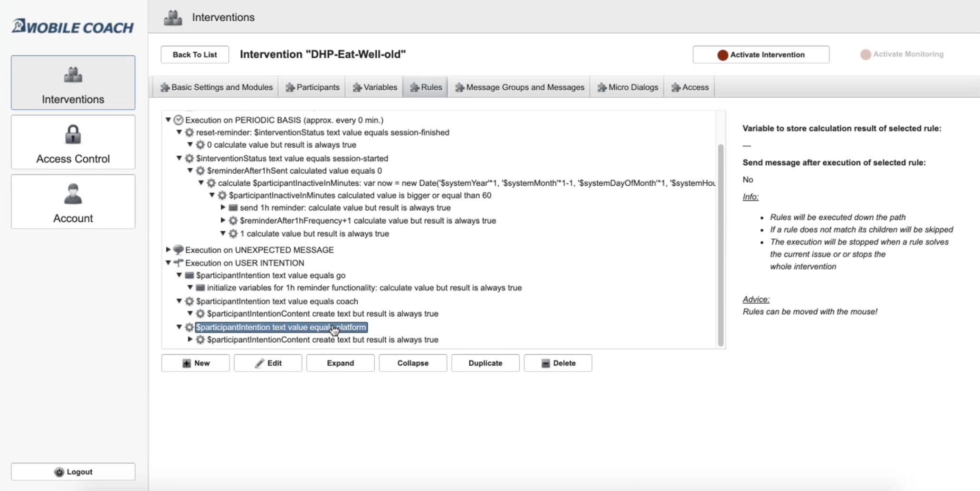Click the Back To List button

click(195, 55)
